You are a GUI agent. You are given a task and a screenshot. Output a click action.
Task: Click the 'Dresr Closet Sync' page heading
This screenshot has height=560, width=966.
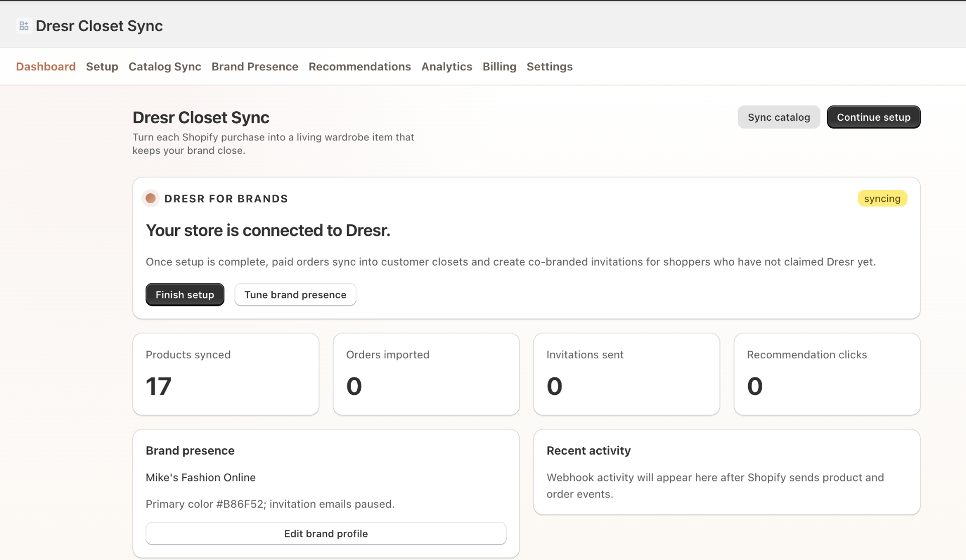click(x=201, y=118)
